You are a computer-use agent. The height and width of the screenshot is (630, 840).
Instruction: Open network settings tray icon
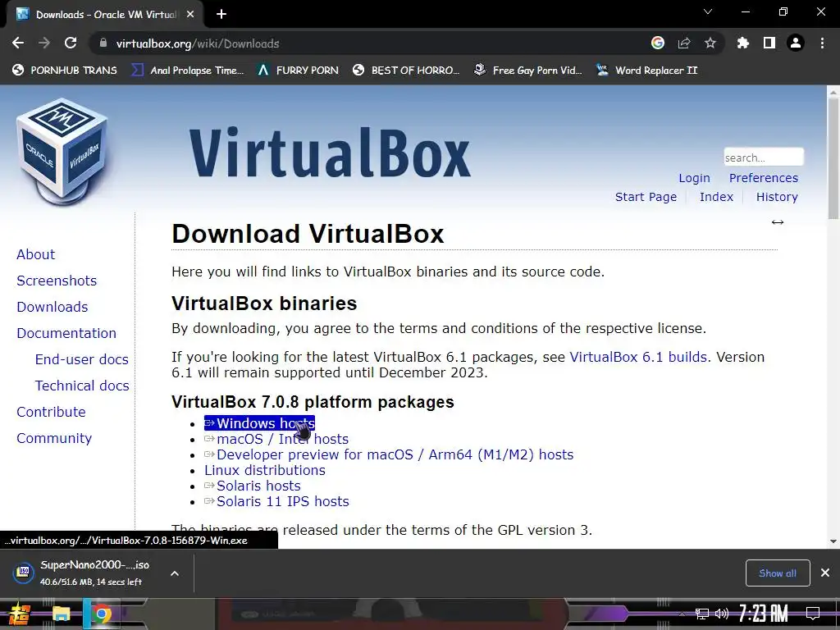pos(701,614)
